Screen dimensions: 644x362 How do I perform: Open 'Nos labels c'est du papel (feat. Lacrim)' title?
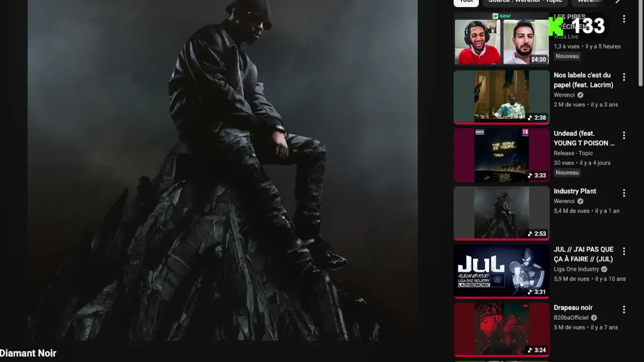(584, 80)
